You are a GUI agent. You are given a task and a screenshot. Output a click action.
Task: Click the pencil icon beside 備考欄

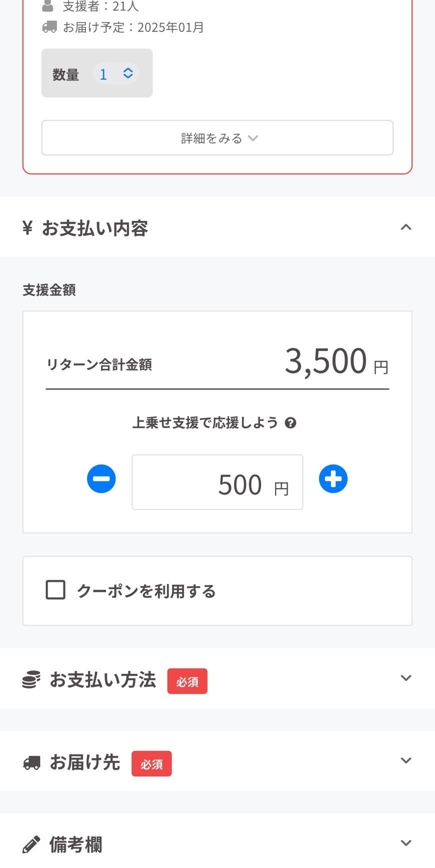[x=31, y=844]
